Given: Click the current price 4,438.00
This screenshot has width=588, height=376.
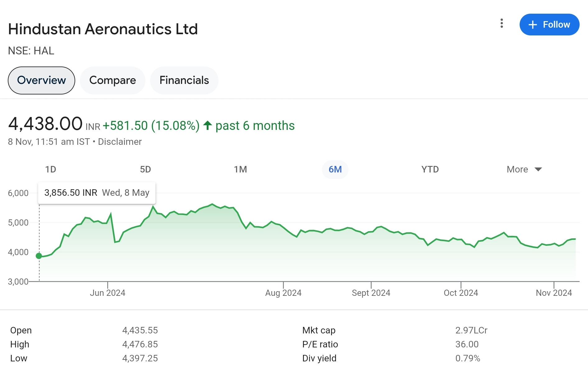Looking at the screenshot, I should point(45,124).
